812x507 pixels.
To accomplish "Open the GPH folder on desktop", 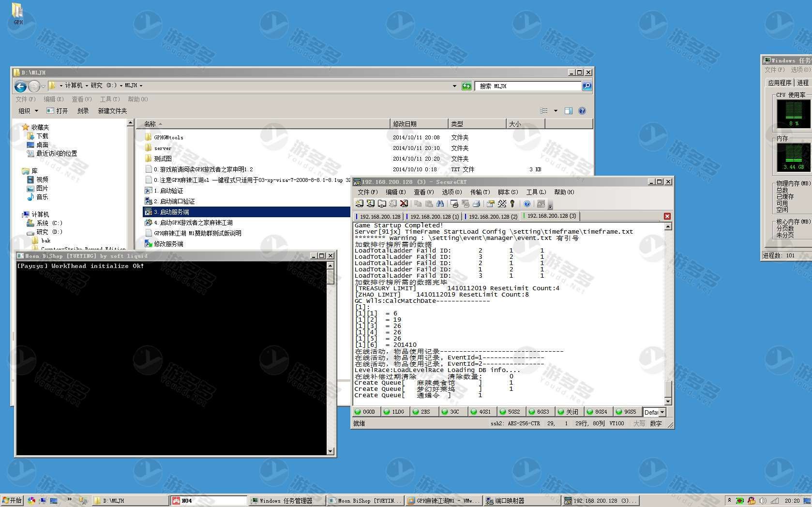I will coord(18,14).
